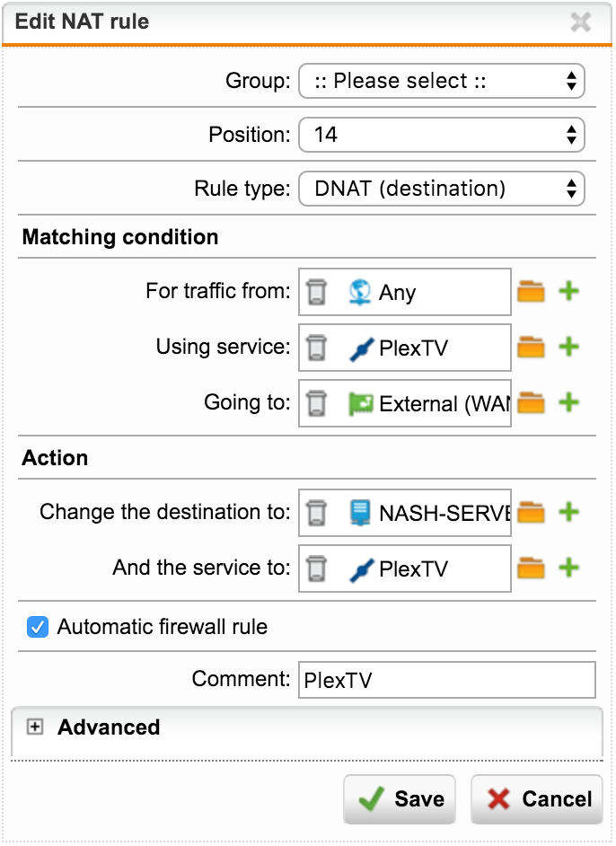Remove NASH-SERVER from destination field
The width and height of the screenshot is (616, 846).
coord(316,513)
